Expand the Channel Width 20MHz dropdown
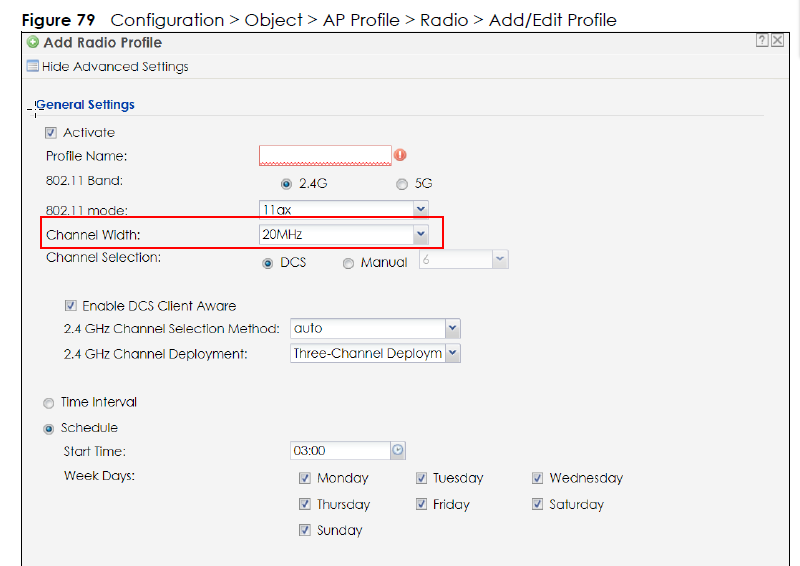The height and width of the screenshot is (566, 800). [421, 234]
